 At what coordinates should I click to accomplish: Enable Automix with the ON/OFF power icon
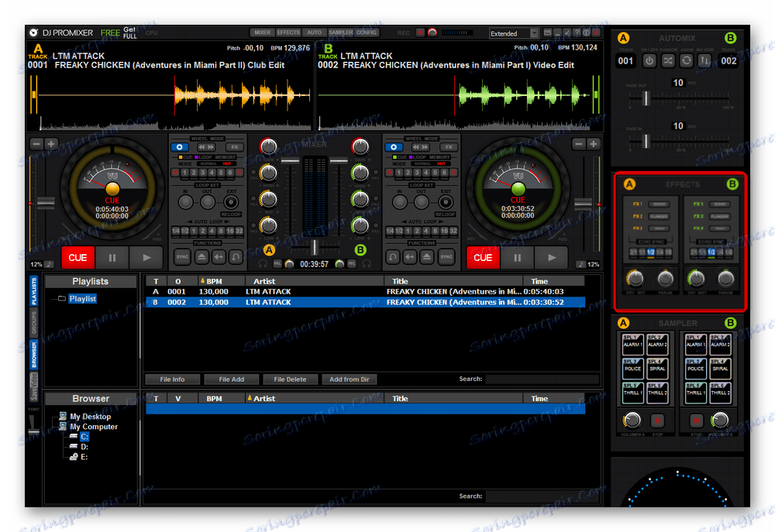pos(649,60)
